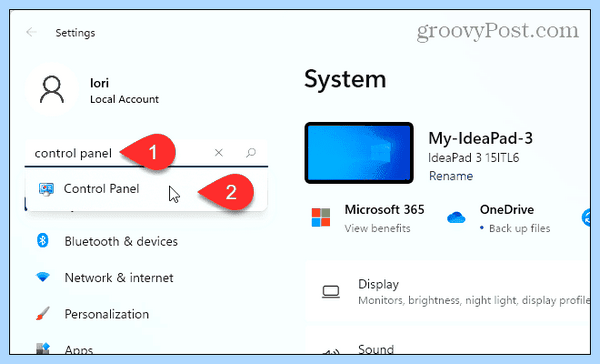Click the Display monitor icon

point(331,292)
